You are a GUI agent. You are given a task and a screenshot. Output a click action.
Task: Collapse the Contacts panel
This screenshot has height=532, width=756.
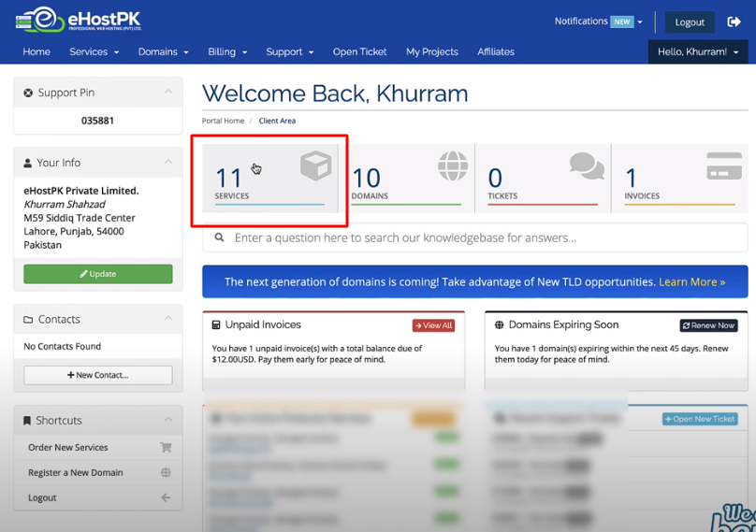167,318
